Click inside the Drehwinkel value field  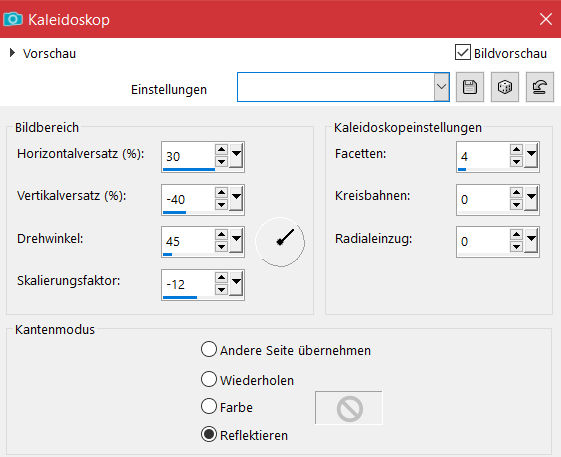(x=189, y=241)
